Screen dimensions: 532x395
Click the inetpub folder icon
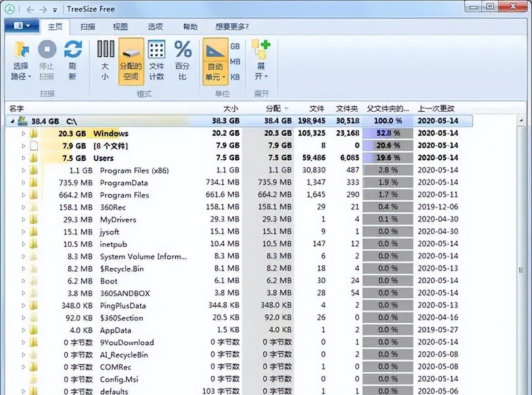click(x=34, y=244)
